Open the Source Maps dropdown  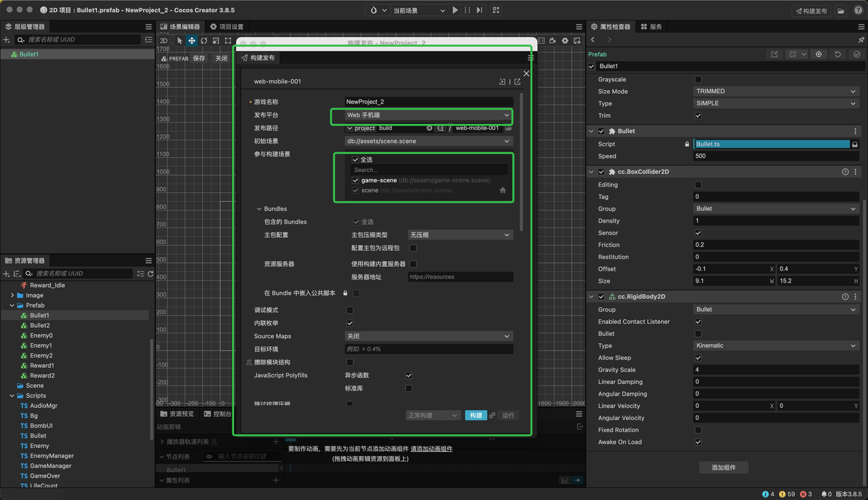(428, 336)
